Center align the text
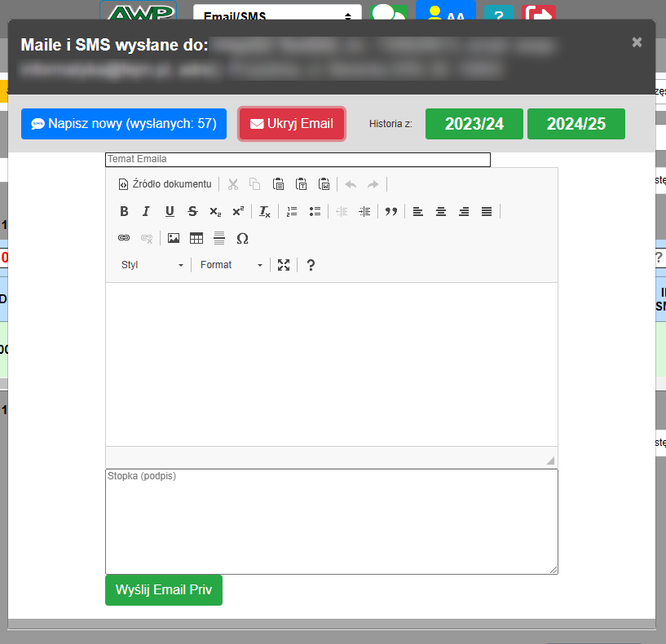Screen dimensions: 666x644 [x=441, y=211]
